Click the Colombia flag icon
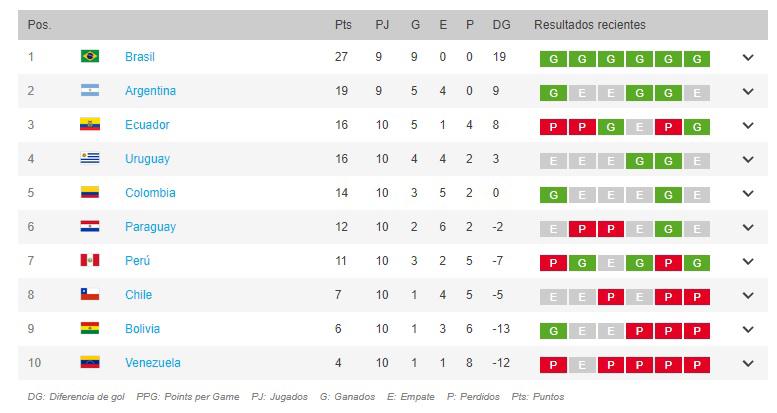 point(89,193)
